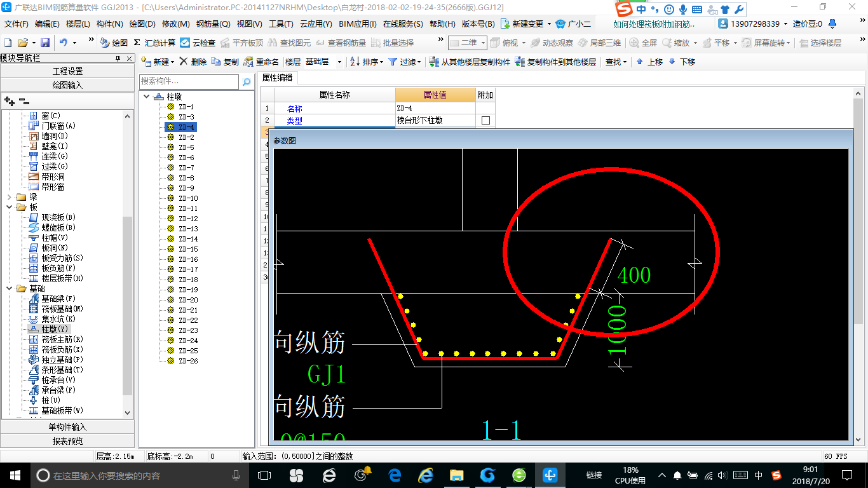
Task: Run 汇总计算 summary calculation
Action: [154, 43]
